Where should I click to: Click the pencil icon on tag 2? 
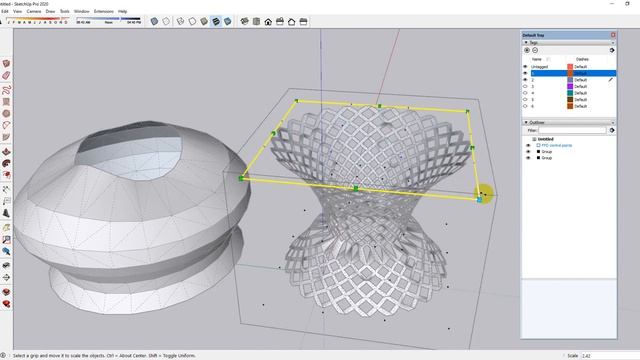(x=610, y=80)
